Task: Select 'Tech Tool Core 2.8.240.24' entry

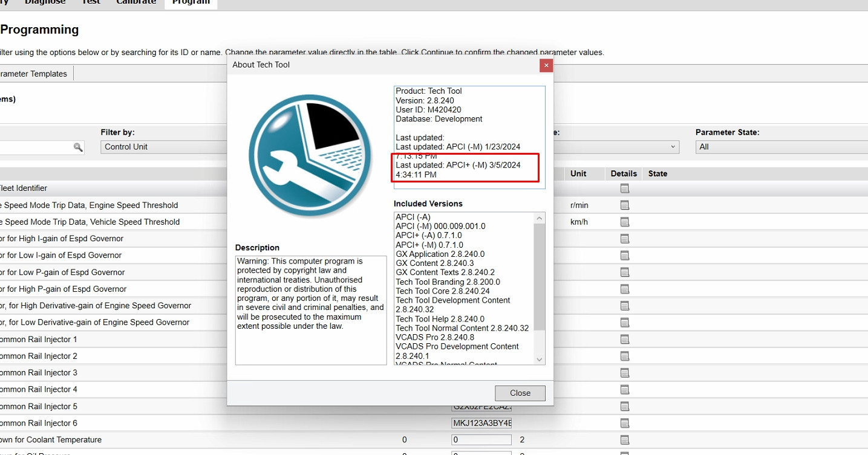Action: tap(443, 291)
